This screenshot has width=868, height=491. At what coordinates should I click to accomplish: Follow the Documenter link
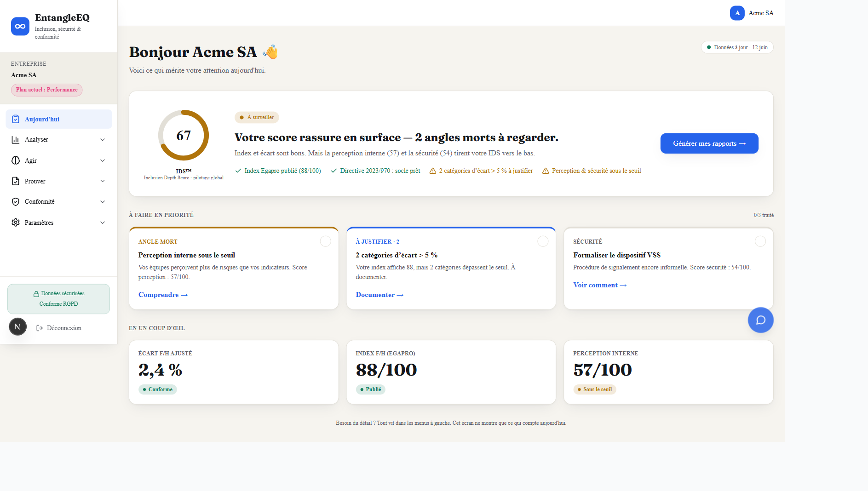click(x=379, y=295)
